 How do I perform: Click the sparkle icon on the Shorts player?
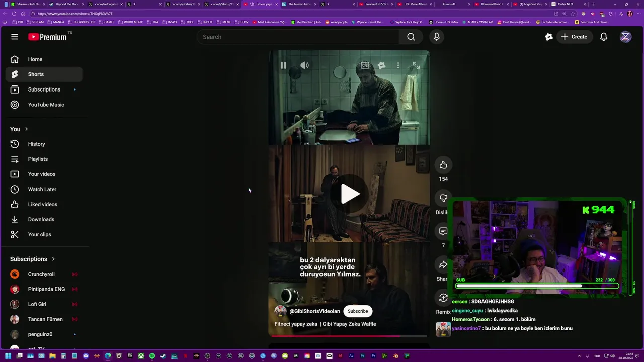click(381, 65)
